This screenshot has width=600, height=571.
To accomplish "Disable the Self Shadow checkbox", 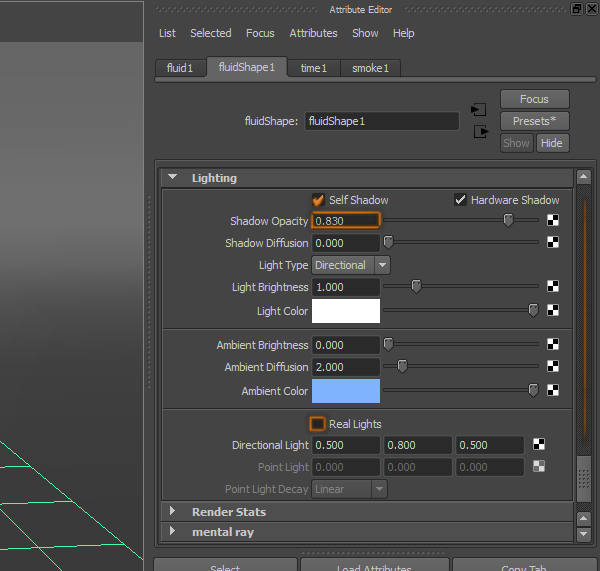I will pos(318,200).
